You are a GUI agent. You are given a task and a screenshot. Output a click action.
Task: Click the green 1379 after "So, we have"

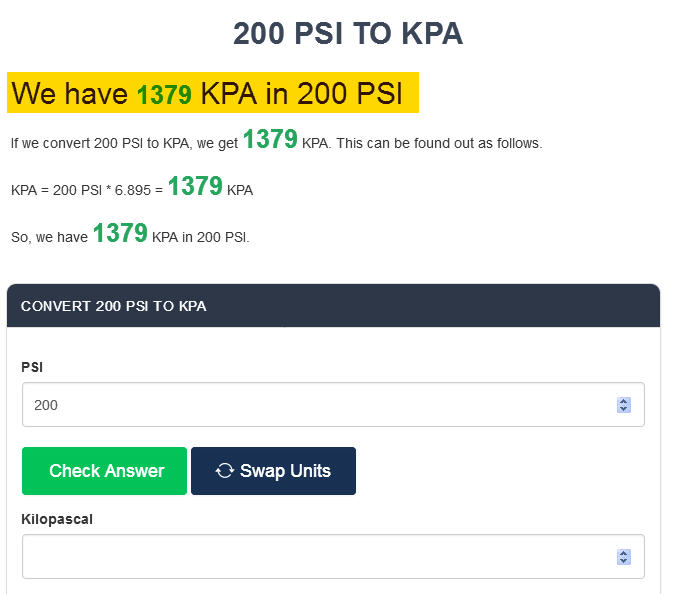click(x=120, y=234)
